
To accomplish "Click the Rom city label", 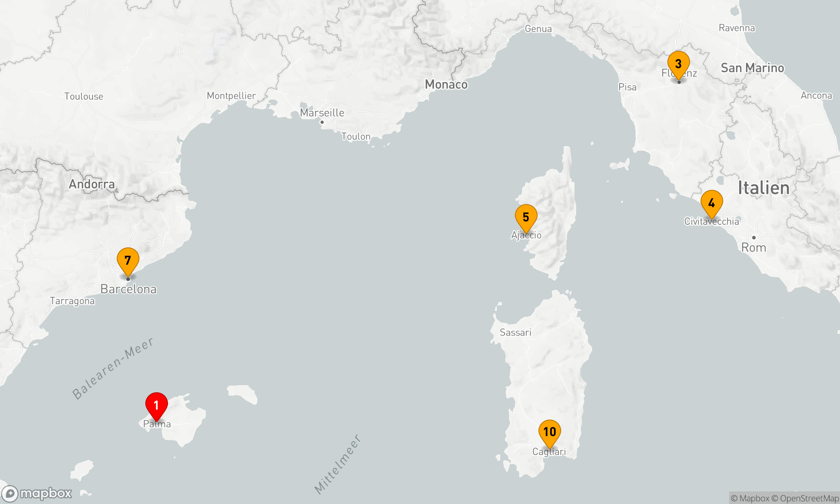I will coord(753,247).
